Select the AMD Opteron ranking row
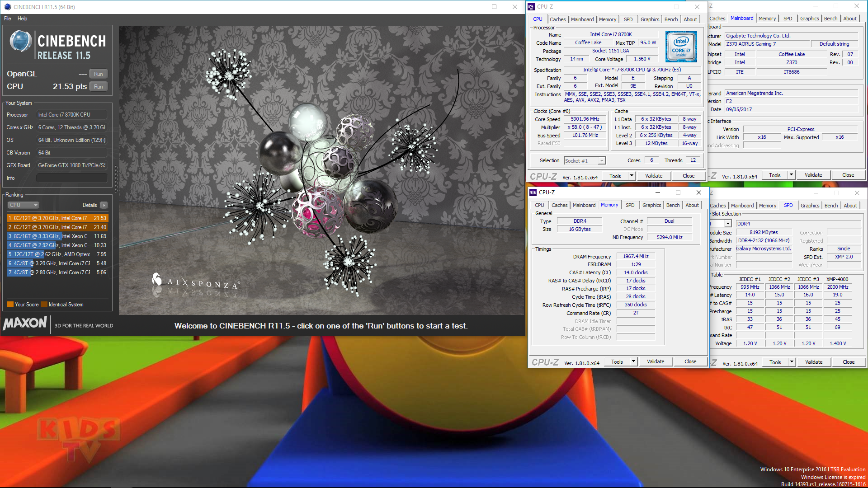The image size is (868, 488). (57, 254)
